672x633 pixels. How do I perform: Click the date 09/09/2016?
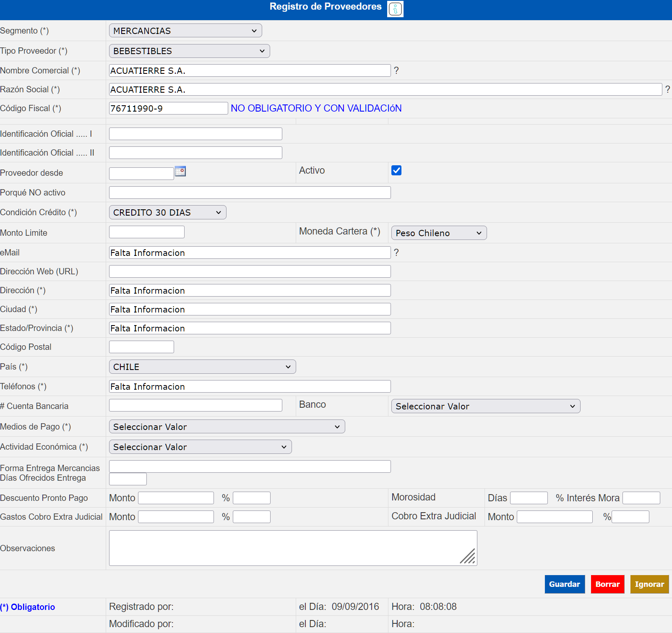pyautogui.click(x=355, y=607)
